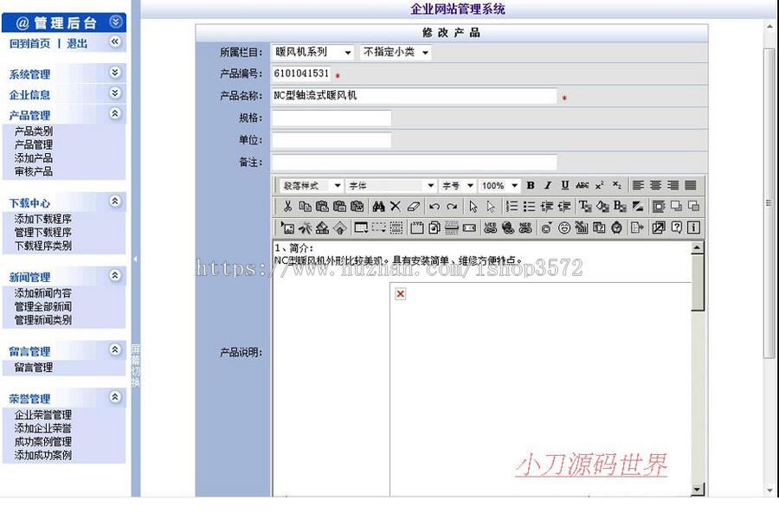The height and width of the screenshot is (532, 779).
Task: Insert emoticon smiley icon
Action: tap(563, 228)
